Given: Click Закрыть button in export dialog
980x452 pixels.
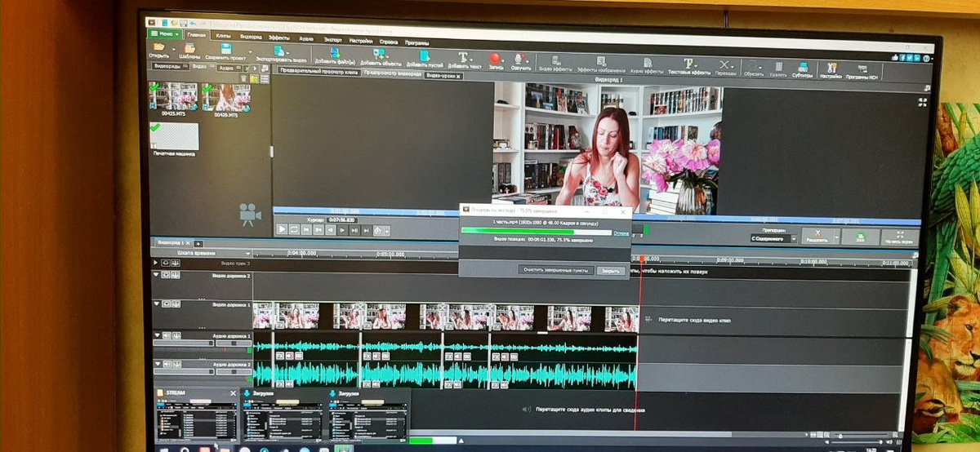Looking at the screenshot, I should click(x=610, y=270).
